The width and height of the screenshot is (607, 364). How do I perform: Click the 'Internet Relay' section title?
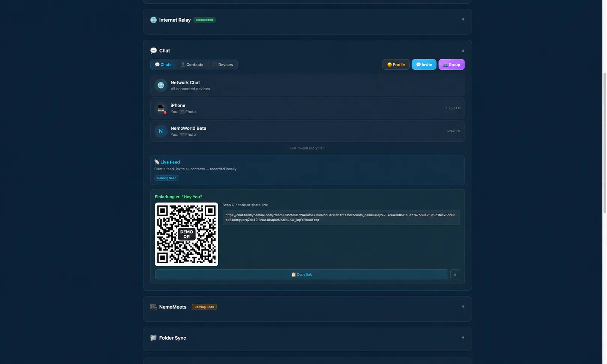click(x=175, y=20)
